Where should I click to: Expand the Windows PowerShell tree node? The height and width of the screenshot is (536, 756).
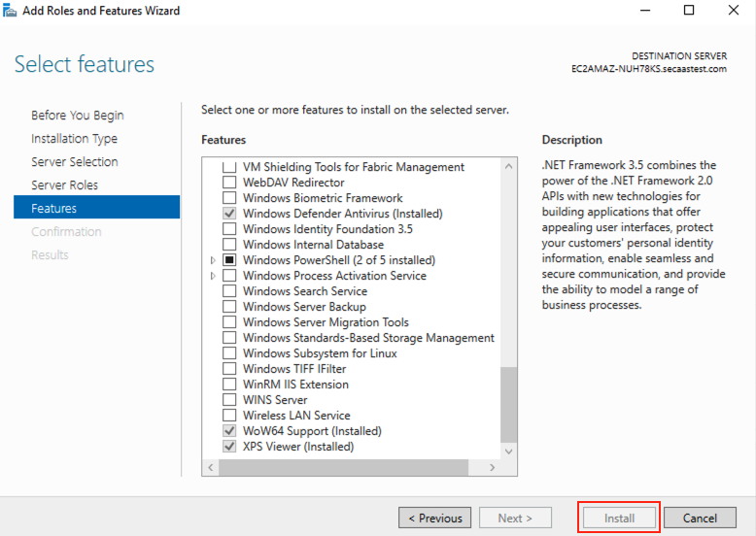click(x=213, y=260)
